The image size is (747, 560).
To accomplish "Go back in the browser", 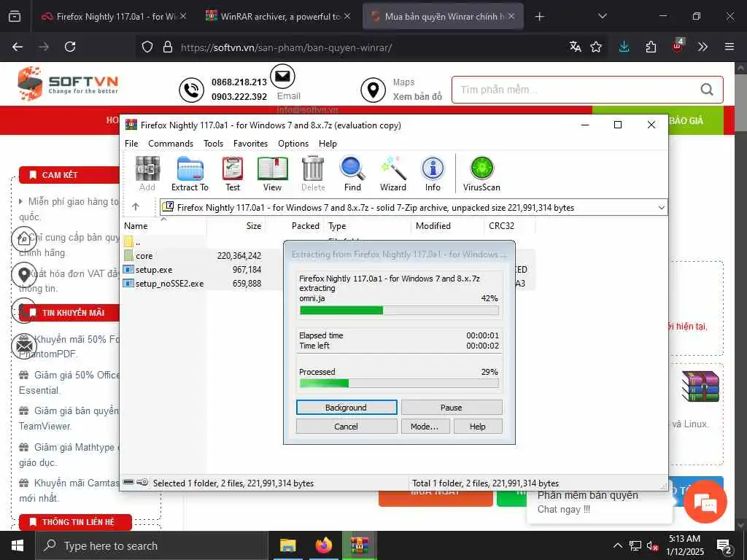I will tap(18, 47).
